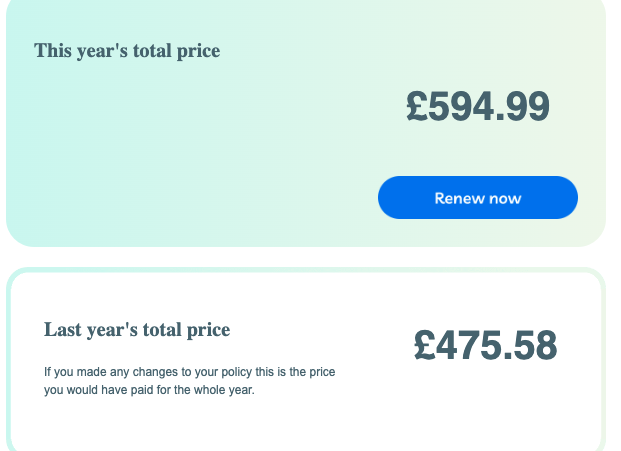Click the word "total" in last year's heading
This screenshot has width=621, height=451.
coord(163,330)
